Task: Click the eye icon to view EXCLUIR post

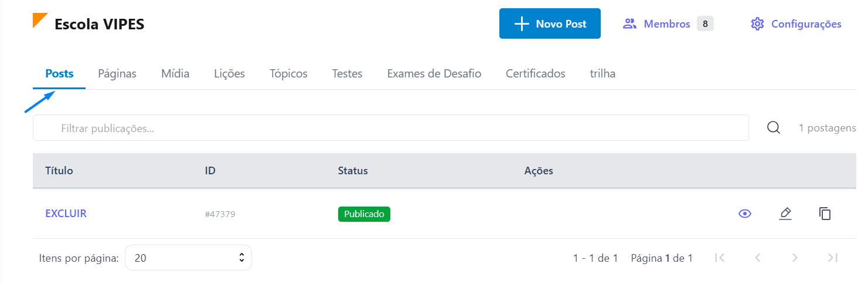Action: pos(745,214)
